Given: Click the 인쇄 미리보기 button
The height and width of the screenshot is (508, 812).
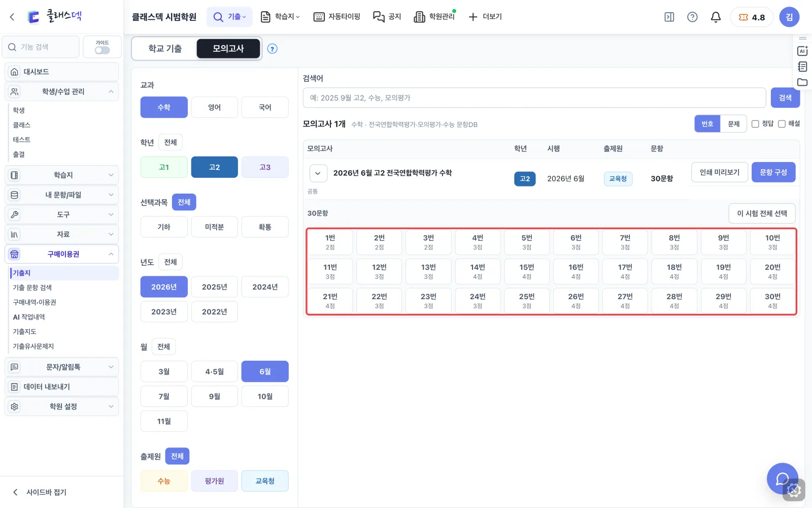Looking at the screenshot, I should (x=720, y=172).
